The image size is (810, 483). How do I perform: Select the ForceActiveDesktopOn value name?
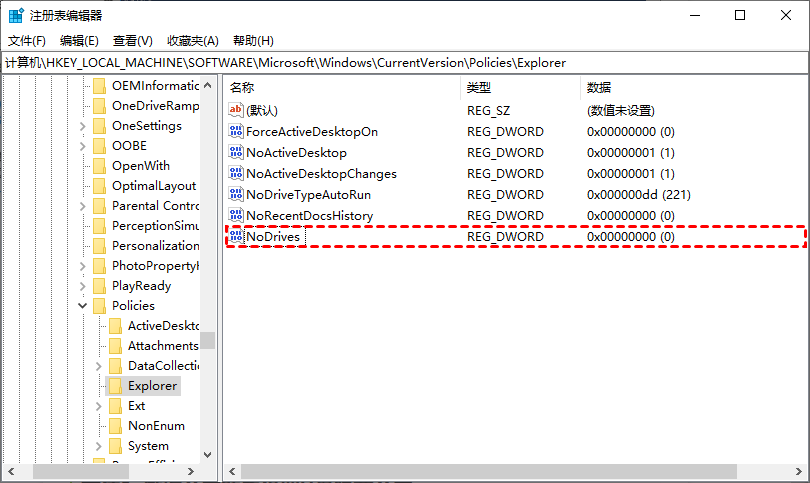312,132
